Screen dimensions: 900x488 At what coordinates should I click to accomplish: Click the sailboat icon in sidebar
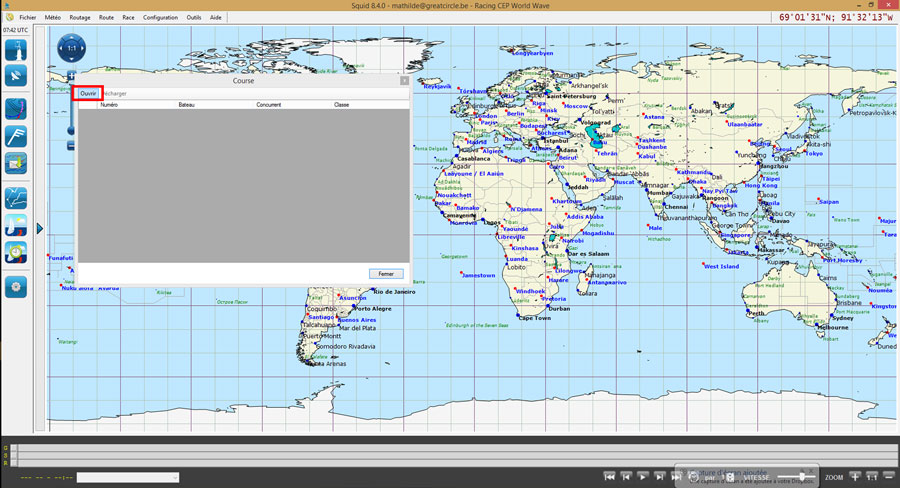tap(16, 225)
